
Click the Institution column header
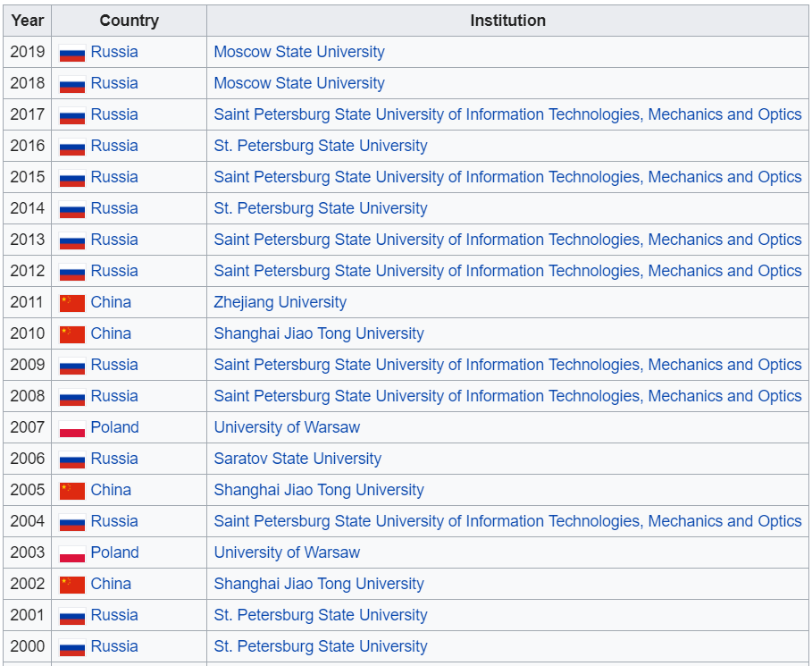[x=507, y=20]
